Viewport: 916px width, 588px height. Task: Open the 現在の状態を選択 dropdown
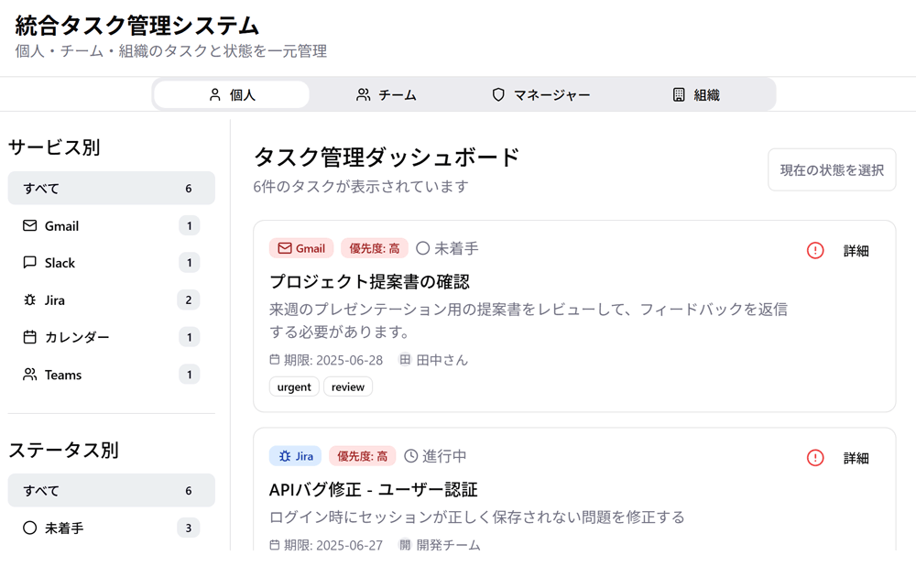tap(831, 169)
